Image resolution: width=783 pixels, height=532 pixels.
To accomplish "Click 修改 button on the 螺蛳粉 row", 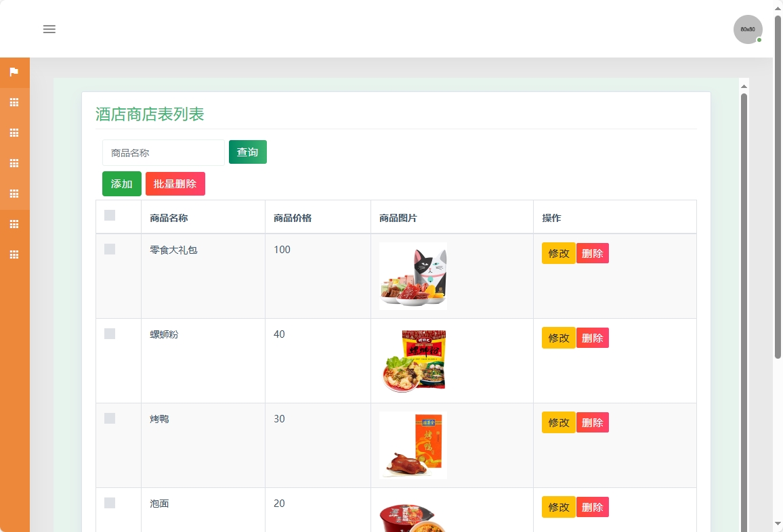I will (x=558, y=337).
